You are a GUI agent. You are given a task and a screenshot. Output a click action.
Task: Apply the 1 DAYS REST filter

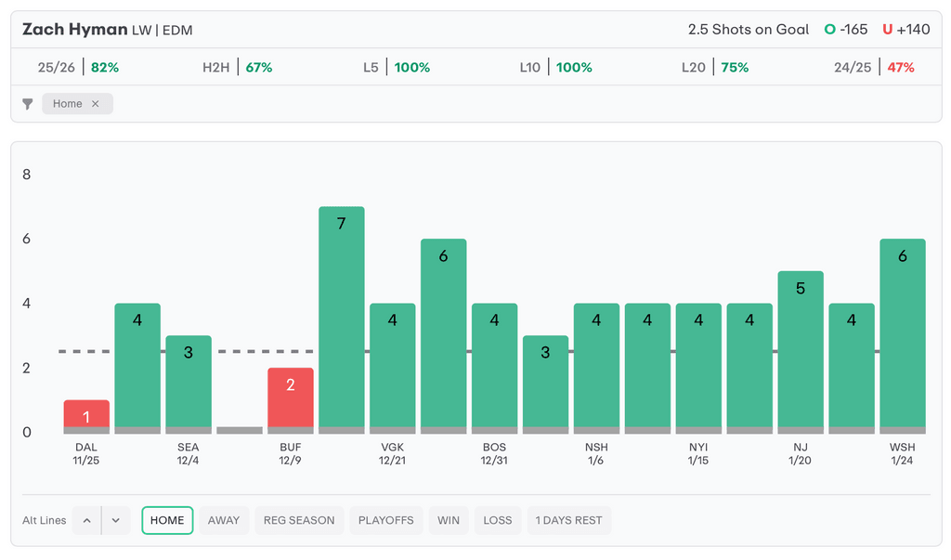point(569,520)
